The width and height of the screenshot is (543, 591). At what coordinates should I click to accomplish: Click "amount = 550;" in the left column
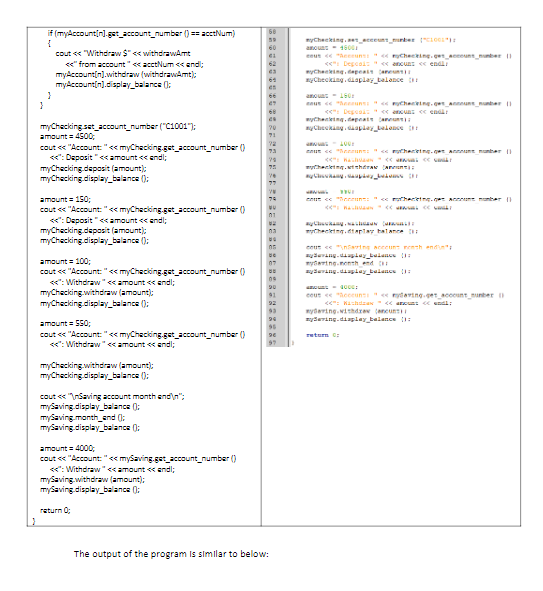click(65, 323)
